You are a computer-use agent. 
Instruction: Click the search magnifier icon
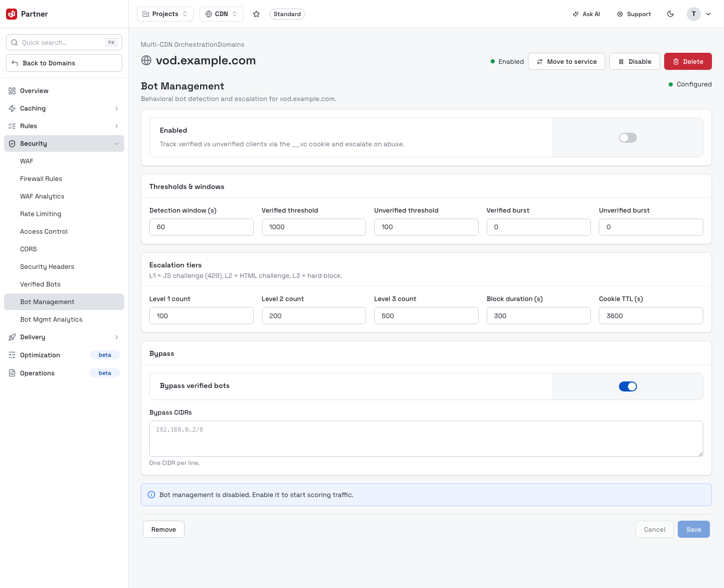coord(15,43)
